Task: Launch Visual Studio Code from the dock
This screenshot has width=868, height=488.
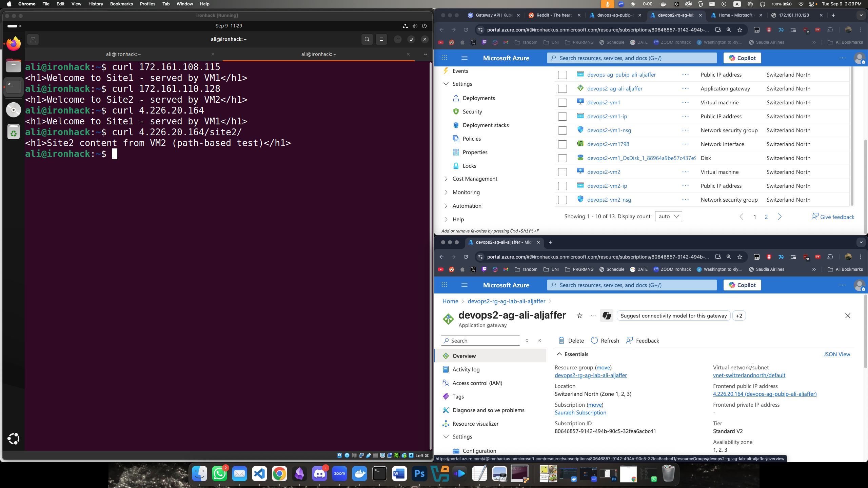Action: coord(259,473)
